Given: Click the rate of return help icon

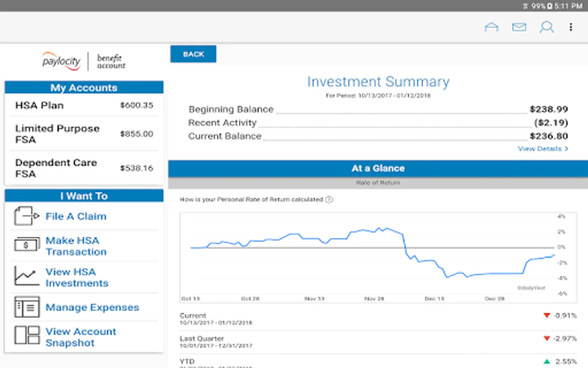Looking at the screenshot, I should [x=329, y=200].
